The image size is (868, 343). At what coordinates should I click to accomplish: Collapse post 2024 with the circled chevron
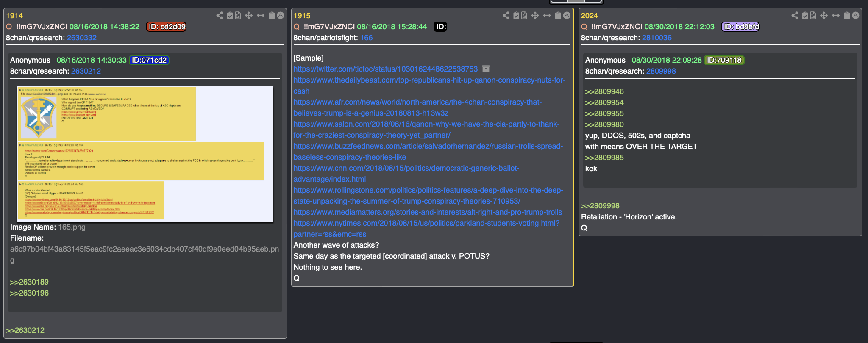point(856,16)
